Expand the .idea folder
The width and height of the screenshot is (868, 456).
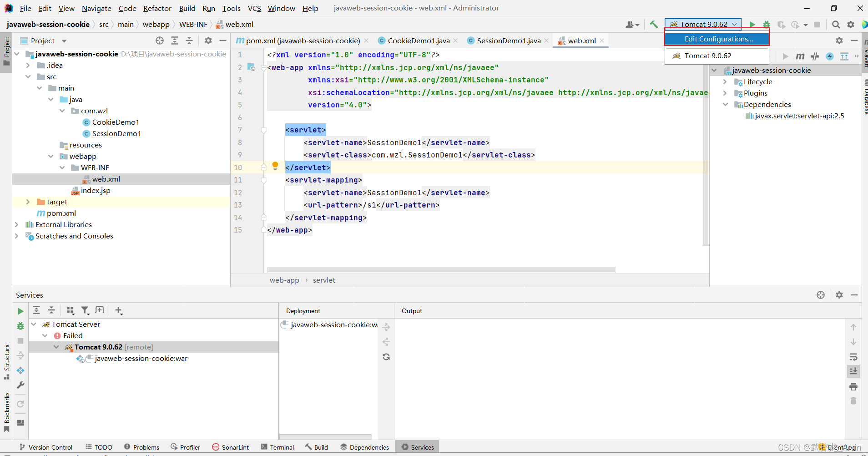tap(28, 65)
